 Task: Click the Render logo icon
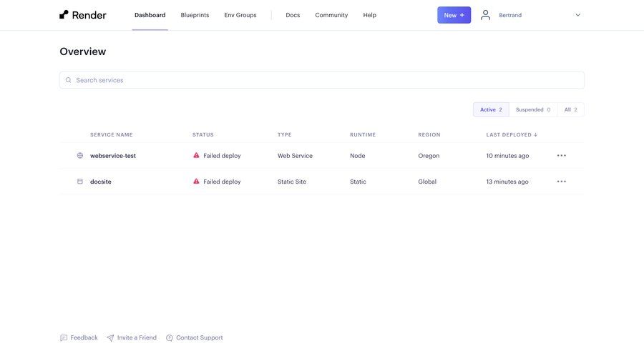(64, 14)
